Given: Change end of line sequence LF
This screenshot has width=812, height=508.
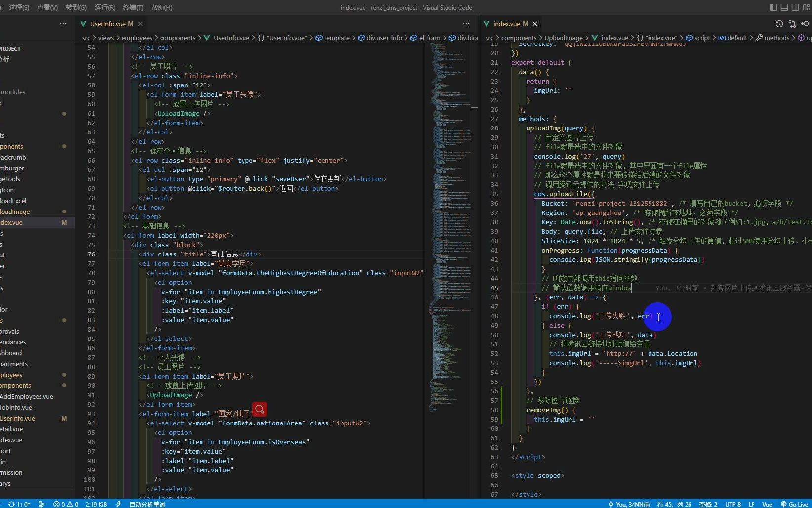Looking at the screenshot, I should (x=751, y=504).
